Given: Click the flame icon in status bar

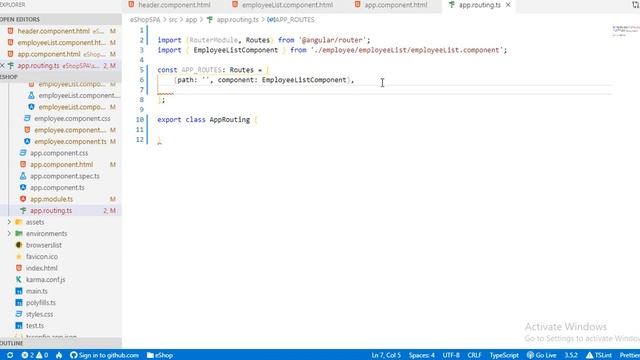Looking at the screenshot, I should tap(59, 355).
